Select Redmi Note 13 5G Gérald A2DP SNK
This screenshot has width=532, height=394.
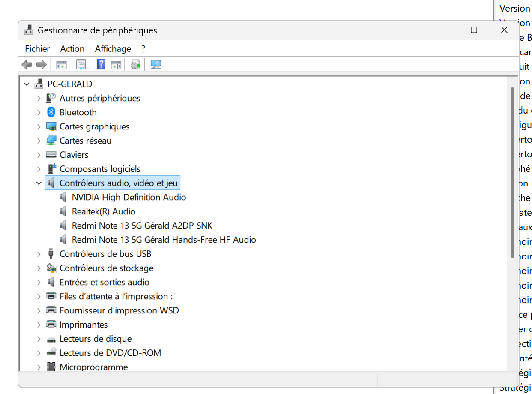click(x=142, y=226)
